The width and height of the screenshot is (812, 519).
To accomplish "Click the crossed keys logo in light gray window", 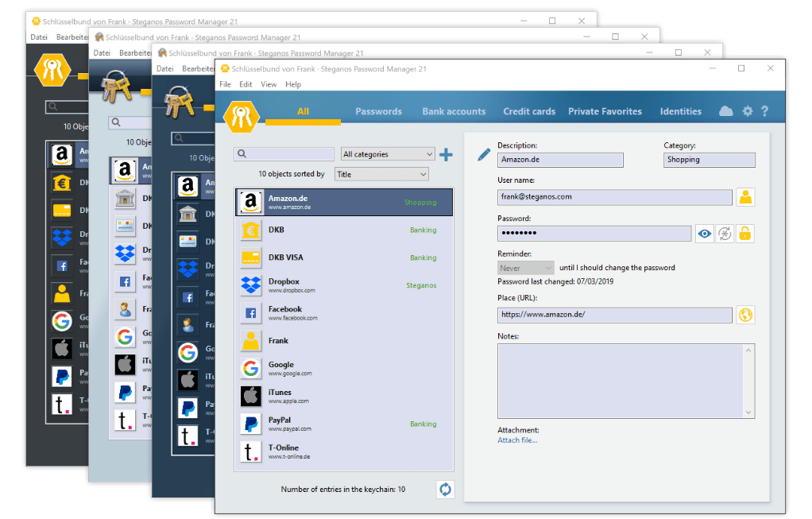I will (115, 86).
